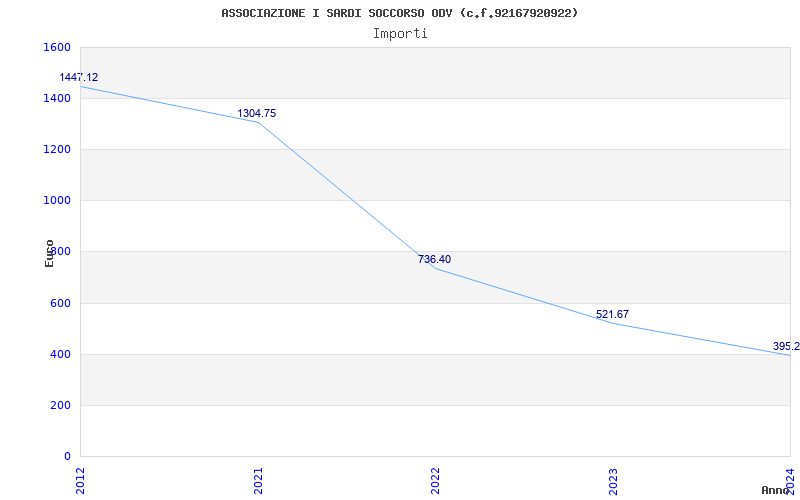Click the Anno axis title

click(775, 490)
